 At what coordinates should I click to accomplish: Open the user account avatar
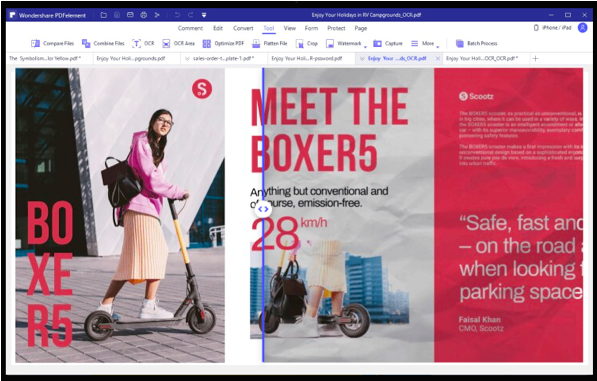(583, 28)
